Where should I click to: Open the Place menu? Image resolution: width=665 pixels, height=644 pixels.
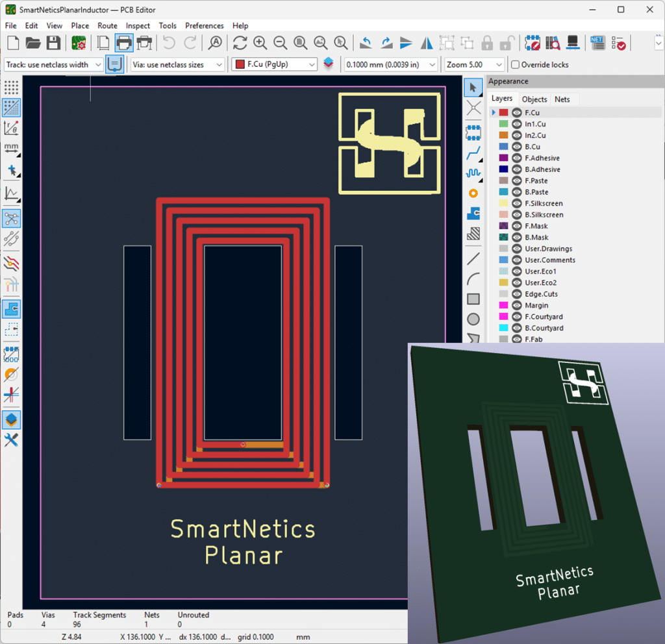[80, 25]
